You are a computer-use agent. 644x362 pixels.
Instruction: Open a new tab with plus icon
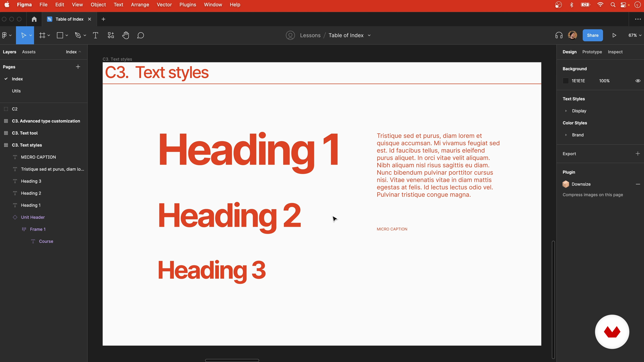click(103, 19)
